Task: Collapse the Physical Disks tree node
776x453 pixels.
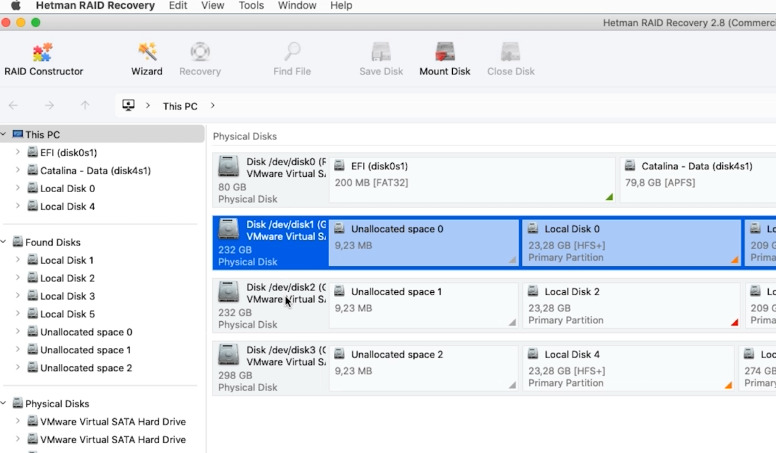Action: coord(4,403)
